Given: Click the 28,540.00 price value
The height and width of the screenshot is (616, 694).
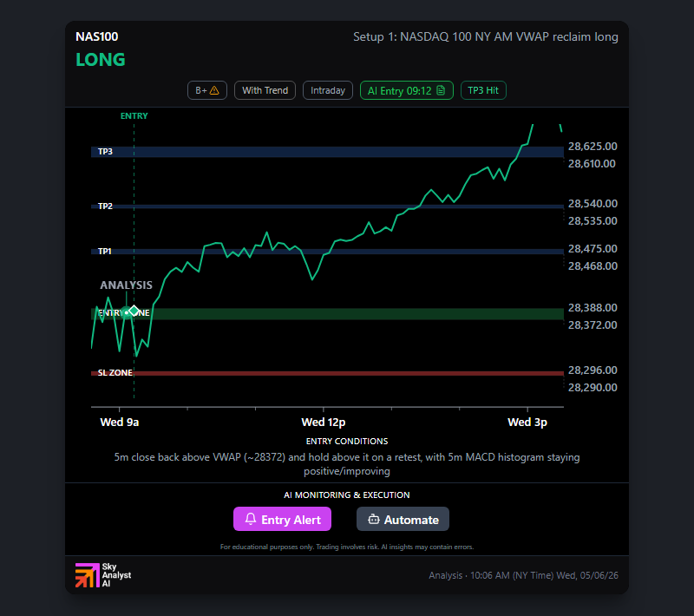Looking at the screenshot, I should click(x=593, y=204).
